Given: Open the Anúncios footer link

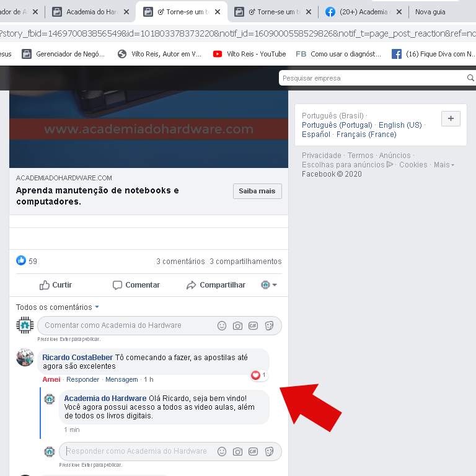Looking at the screenshot, I should tap(395, 156).
